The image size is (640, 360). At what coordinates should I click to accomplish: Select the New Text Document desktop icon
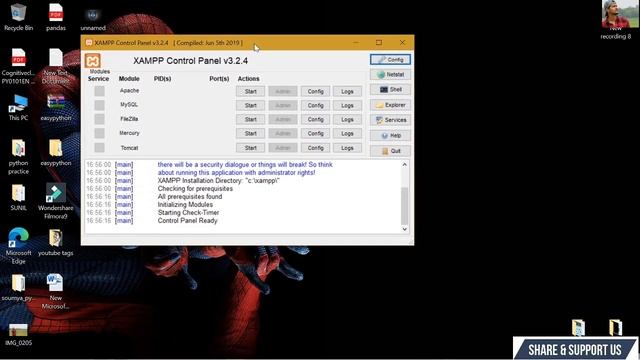(x=56, y=67)
